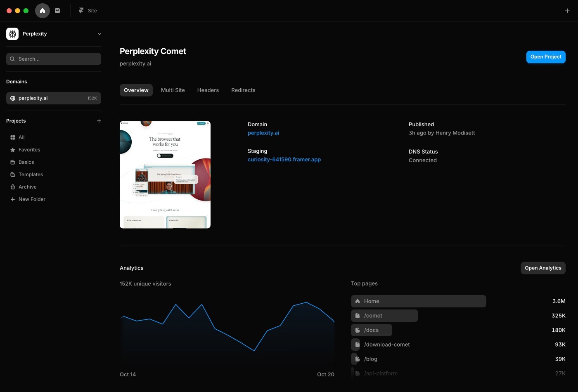Screen dimensions: 578x392
Task: Switch to the Headers tab
Action: (x=208, y=90)
